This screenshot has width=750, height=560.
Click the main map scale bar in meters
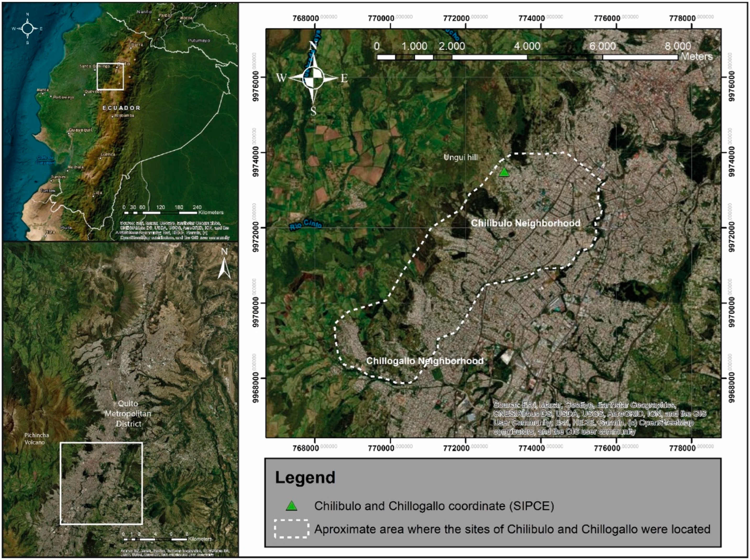point(527,57)
